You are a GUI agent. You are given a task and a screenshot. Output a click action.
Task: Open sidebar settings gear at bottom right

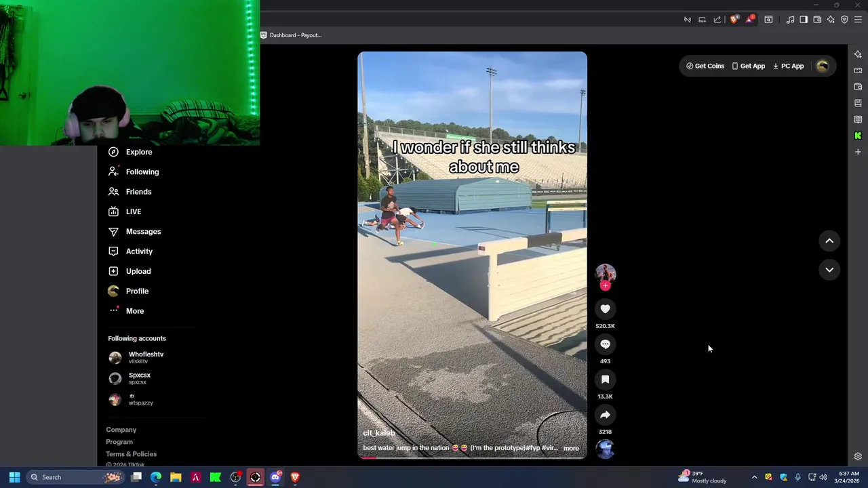pos(858,457)
